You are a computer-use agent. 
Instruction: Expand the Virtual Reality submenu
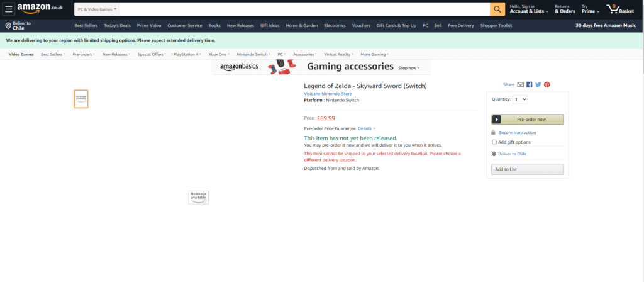tap(339, 54)
